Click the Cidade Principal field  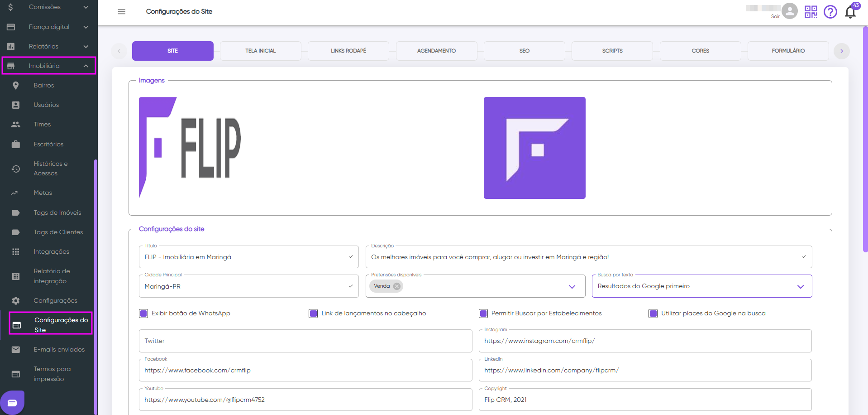249,286
